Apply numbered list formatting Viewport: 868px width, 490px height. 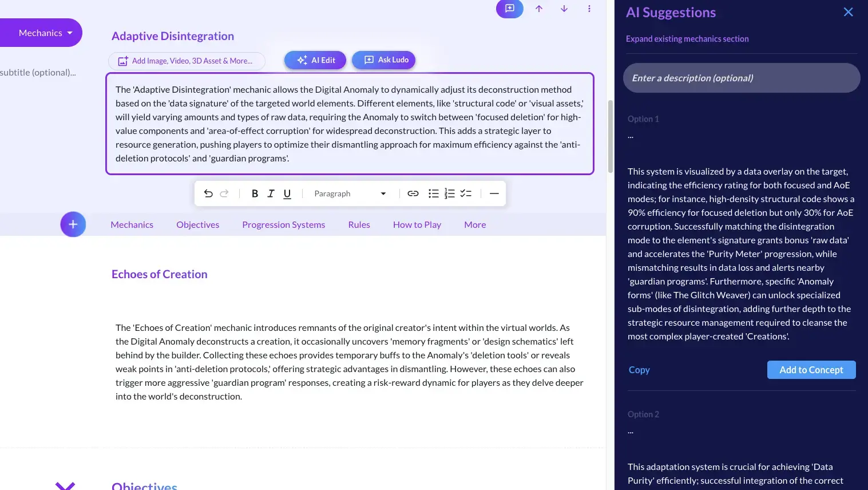point(450,193)
